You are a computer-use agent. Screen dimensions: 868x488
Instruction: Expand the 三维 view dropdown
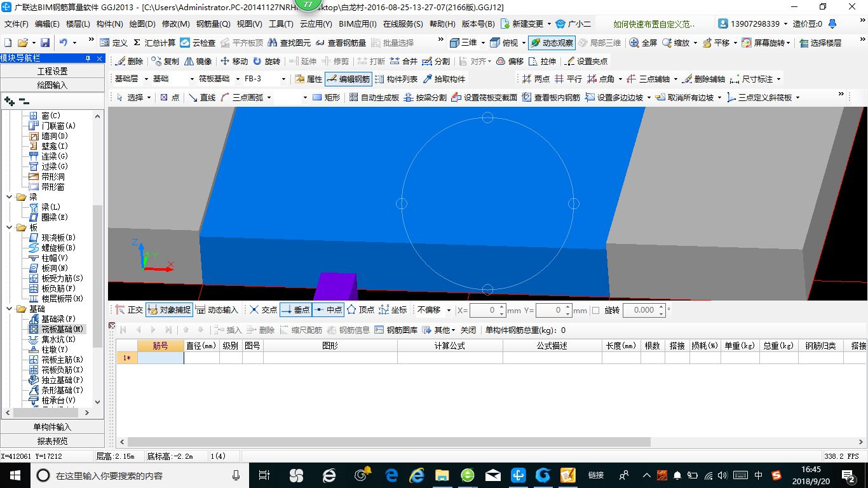[x=483, y=43]
